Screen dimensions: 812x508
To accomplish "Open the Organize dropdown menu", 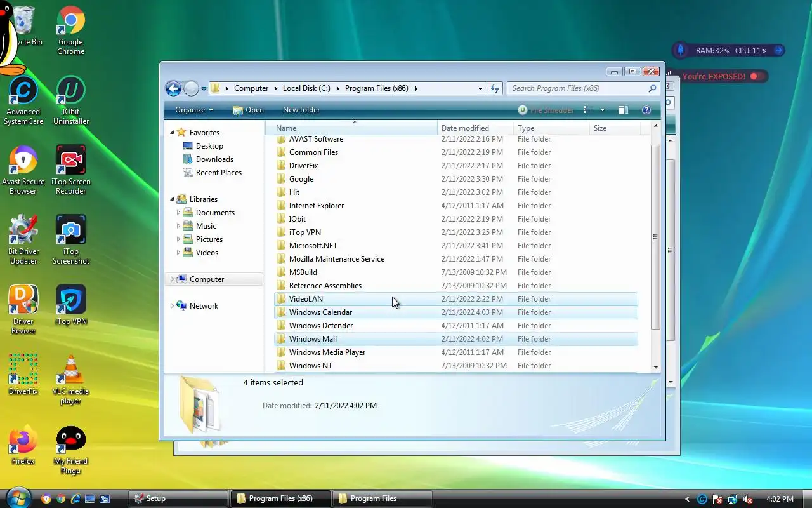I will click(x=193, y=110).
